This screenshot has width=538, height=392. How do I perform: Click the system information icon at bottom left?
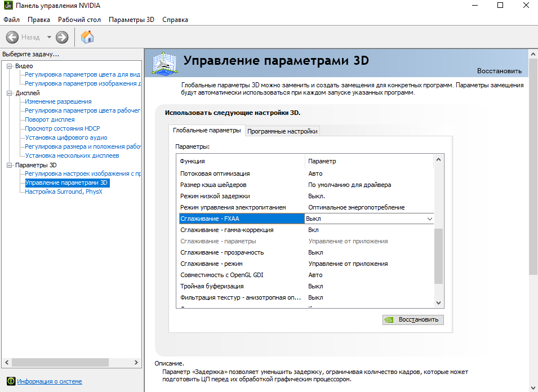coord(11,381)
